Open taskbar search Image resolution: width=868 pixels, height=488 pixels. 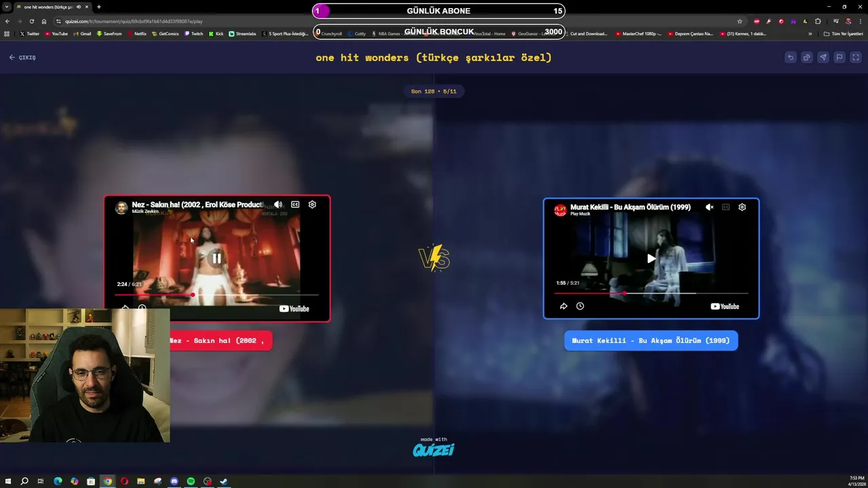pyautogui.click(x=24, y=481)
